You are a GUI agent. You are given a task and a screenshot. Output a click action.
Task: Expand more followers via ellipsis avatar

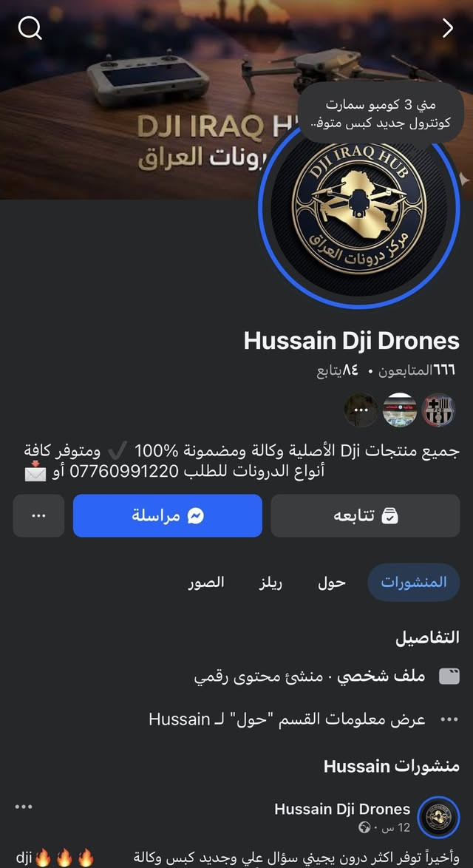[x=361, y=410]
